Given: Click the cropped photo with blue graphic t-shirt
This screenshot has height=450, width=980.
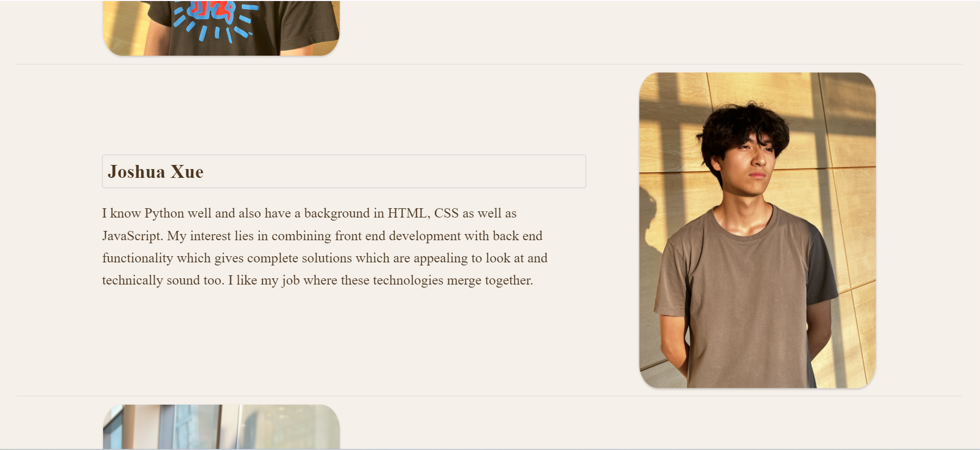Looking at the screenshot, I should (x=221, y=28).
